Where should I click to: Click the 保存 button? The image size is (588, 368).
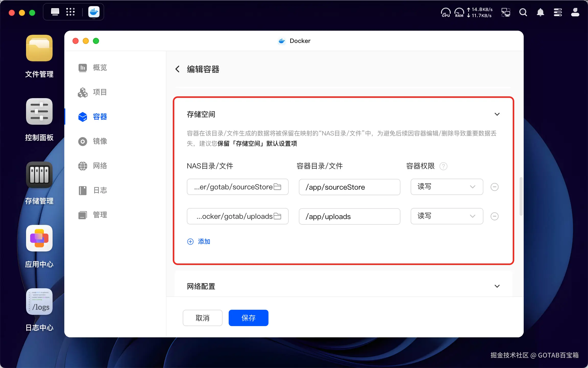[x=248, y=318]
